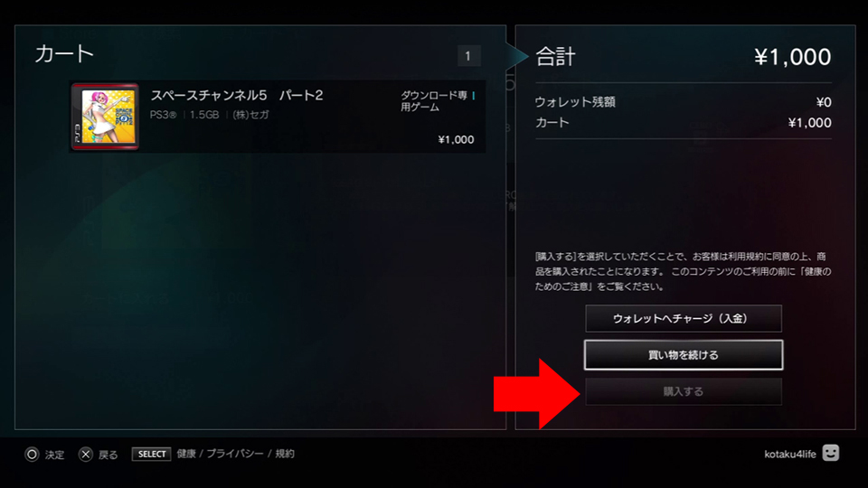Click the ダウンロード専用ゲーム label

tap(434, 101)
